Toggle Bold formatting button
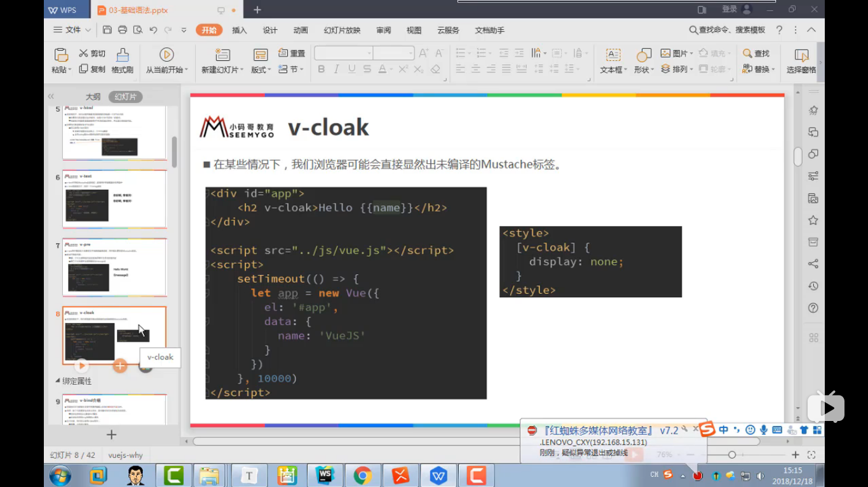The height and width of the screenshot is (487, 868). pos(322,69)
